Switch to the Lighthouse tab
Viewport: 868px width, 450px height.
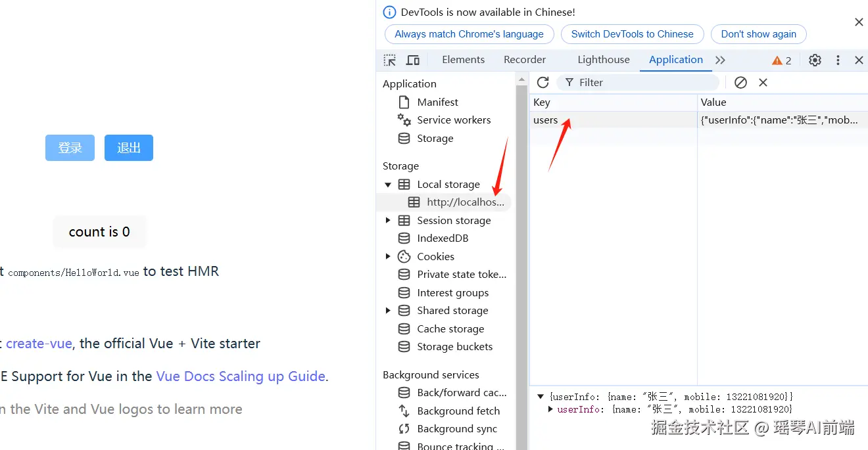(x=604, y=60)
